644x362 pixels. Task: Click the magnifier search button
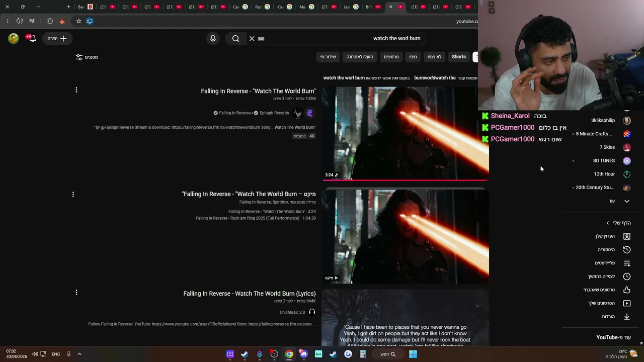tap(235, 38)
